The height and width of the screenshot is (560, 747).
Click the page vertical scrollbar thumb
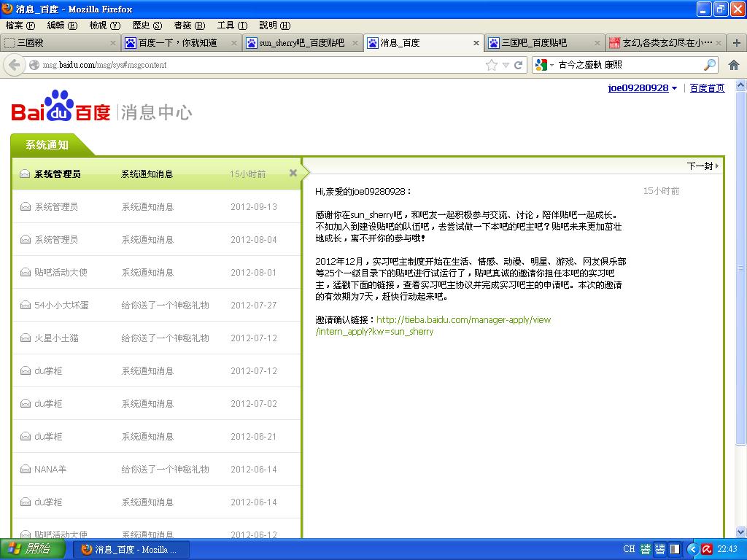(741, 268)
